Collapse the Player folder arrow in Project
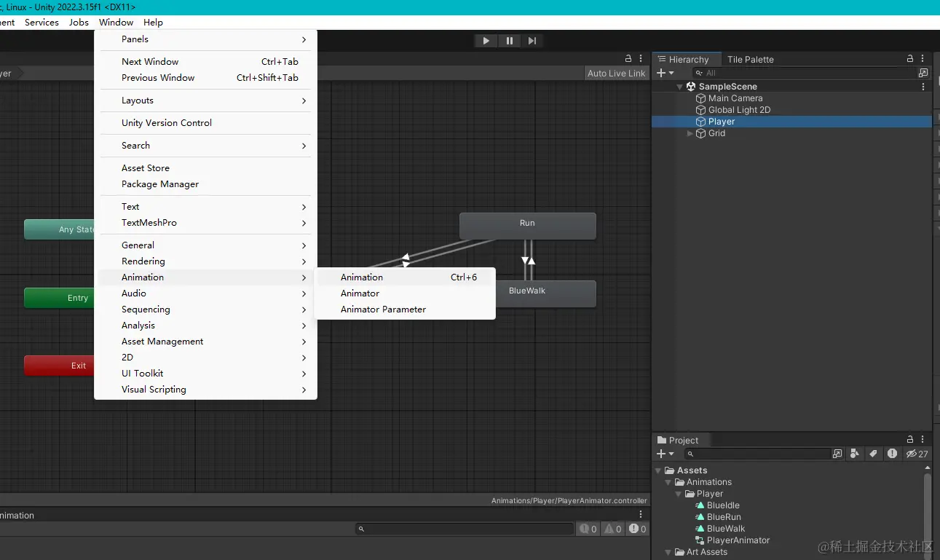Screen dimensions: 940x560 point(679,494)
